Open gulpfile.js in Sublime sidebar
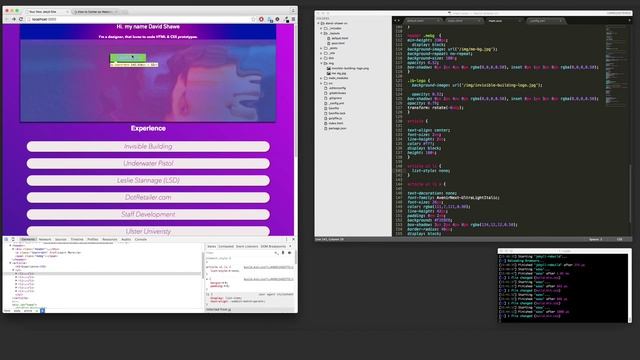Image resolution: width=640 pixels, height=360 pixels. click(335, 118)
